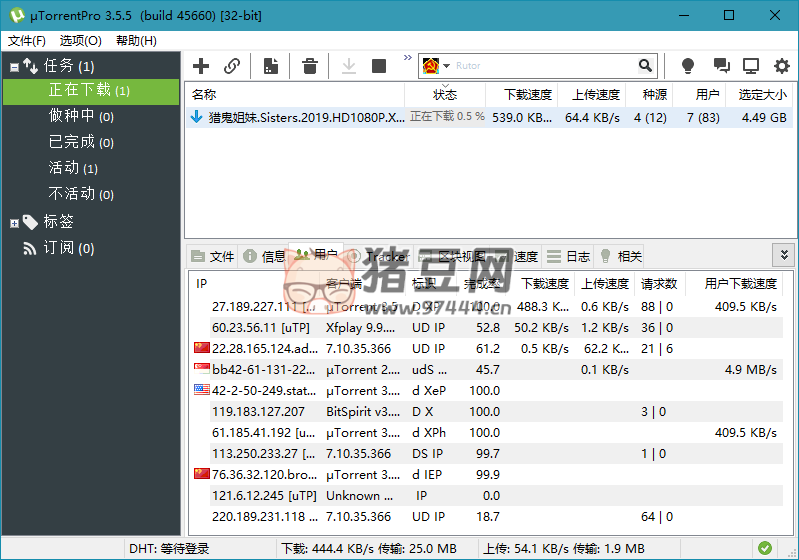799x560 pixels.
Task: Click the Add Torrent from URL link icon
Action: (x=232, y=66)
